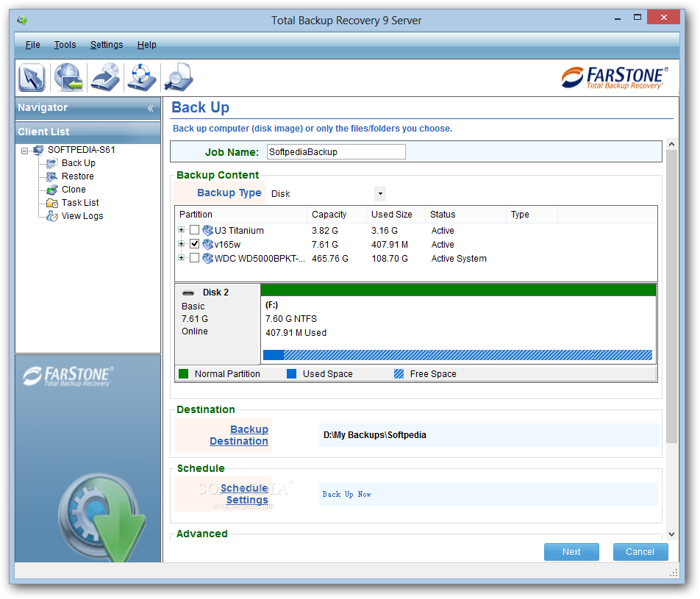The width and height of the screenshot is (700, 599).
Task: Open the File menu
Action: click(32, 45)
